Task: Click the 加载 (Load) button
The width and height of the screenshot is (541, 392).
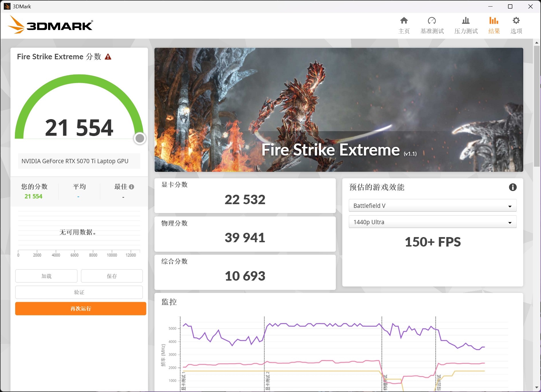Action: 46,276
